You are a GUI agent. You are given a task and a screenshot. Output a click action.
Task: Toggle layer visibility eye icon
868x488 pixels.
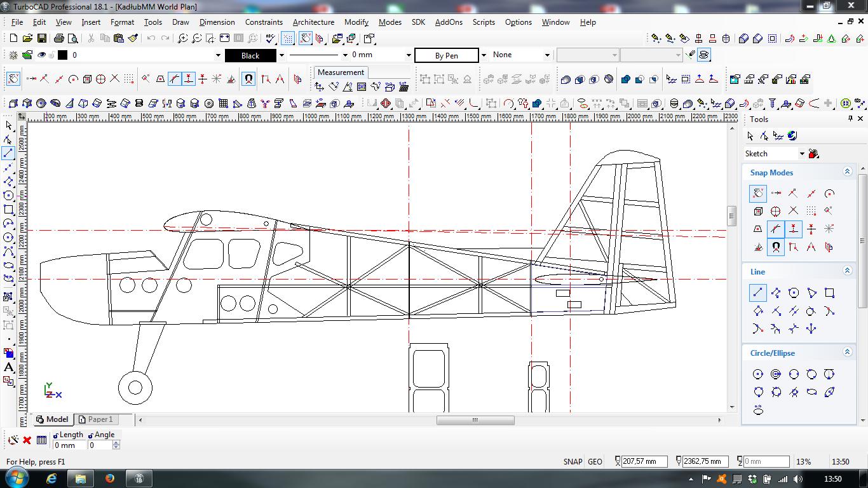coord(42,55)
